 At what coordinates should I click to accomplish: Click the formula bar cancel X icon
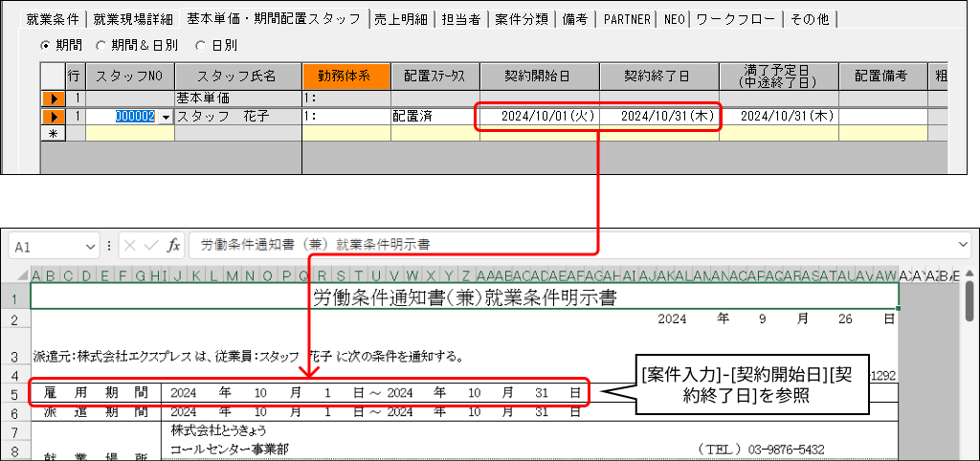point(130,245)
